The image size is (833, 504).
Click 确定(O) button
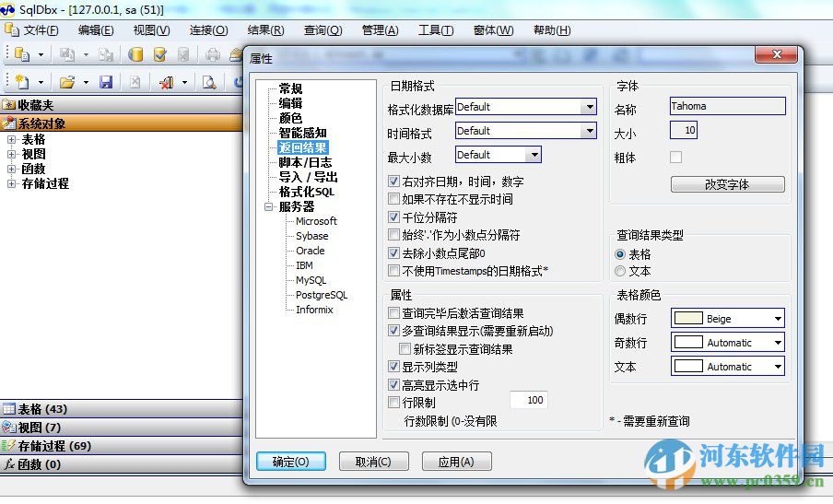[290, 462]
